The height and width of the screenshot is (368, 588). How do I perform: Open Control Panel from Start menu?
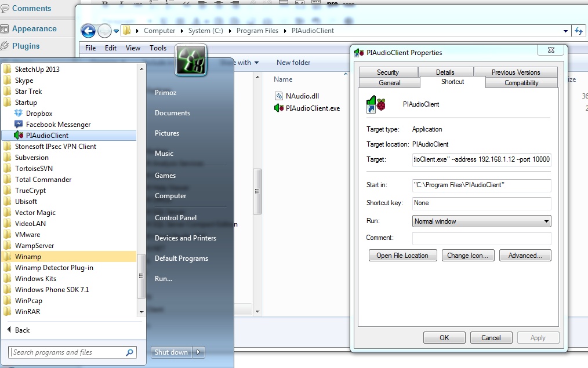[176, 218]
